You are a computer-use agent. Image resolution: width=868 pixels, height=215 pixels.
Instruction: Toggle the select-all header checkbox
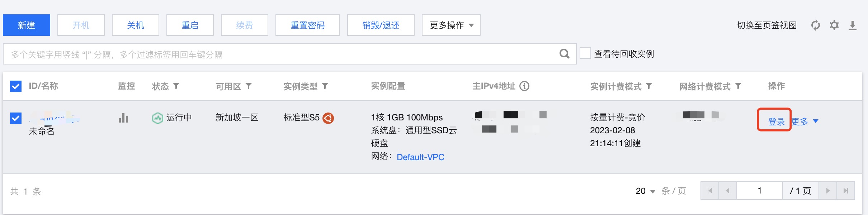click(16, 86)
